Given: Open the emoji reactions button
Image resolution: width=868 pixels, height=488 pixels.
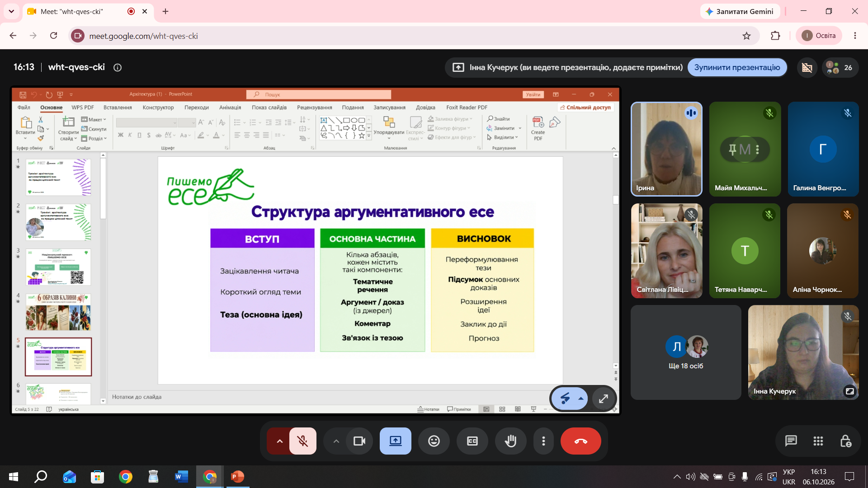Looking at the screenshot, I should [434, 441].
